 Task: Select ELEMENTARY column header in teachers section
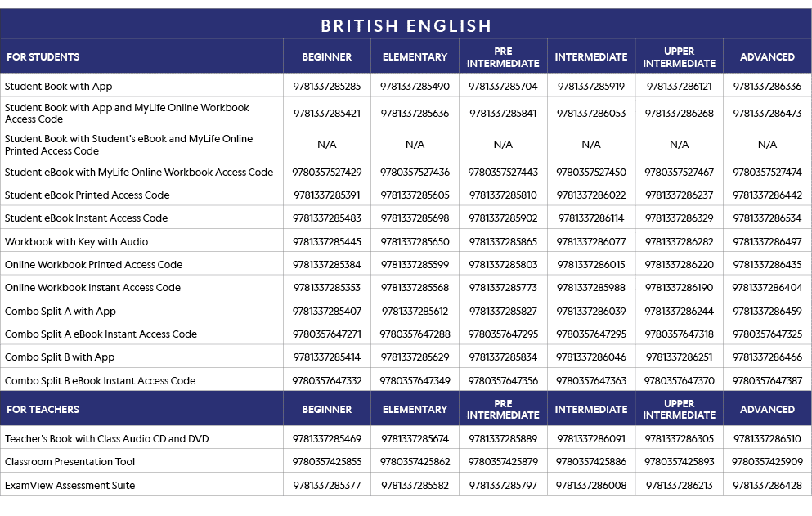pyautogui.click(x=415, y=409)
